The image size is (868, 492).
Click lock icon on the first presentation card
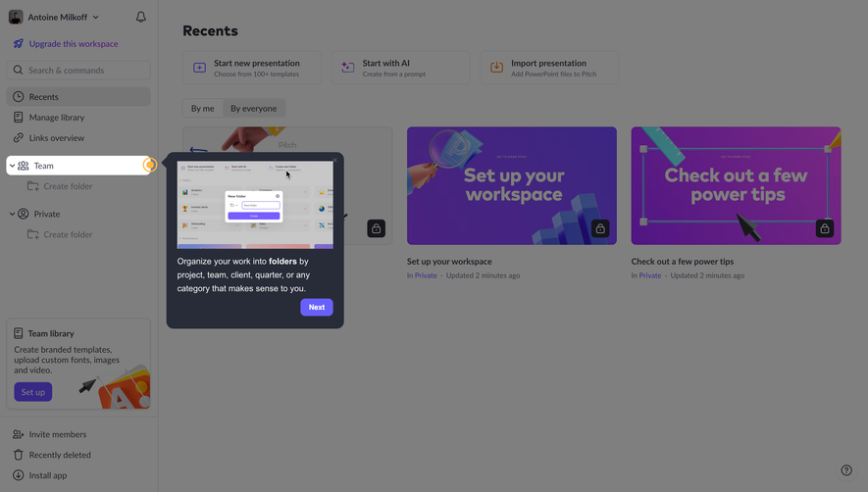(x=376, y=228)
